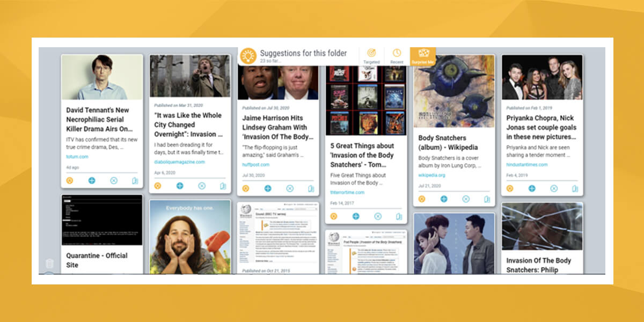The image size is (644, 322).
Task: Open the trash bin icon
Action: tap(49, 264)
